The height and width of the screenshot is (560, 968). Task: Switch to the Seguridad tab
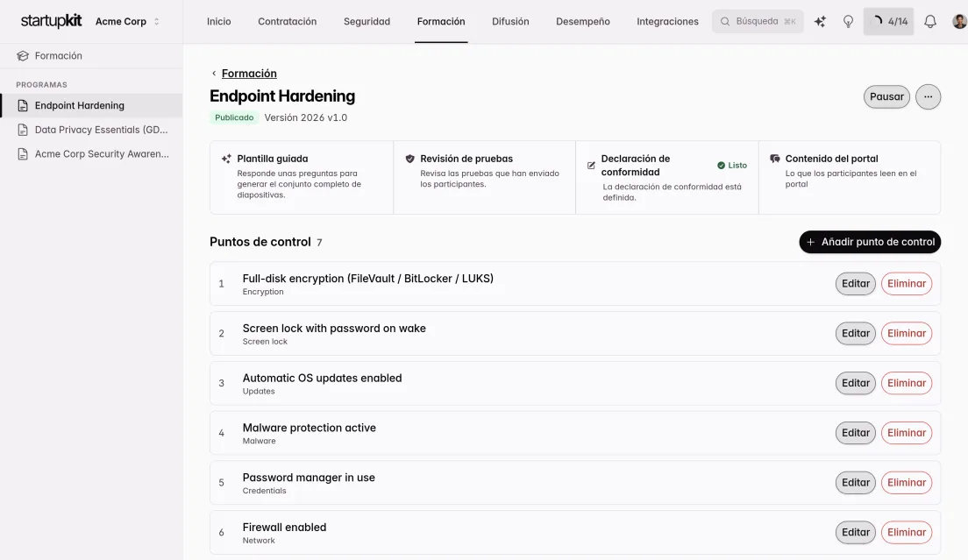click(367, 21)
